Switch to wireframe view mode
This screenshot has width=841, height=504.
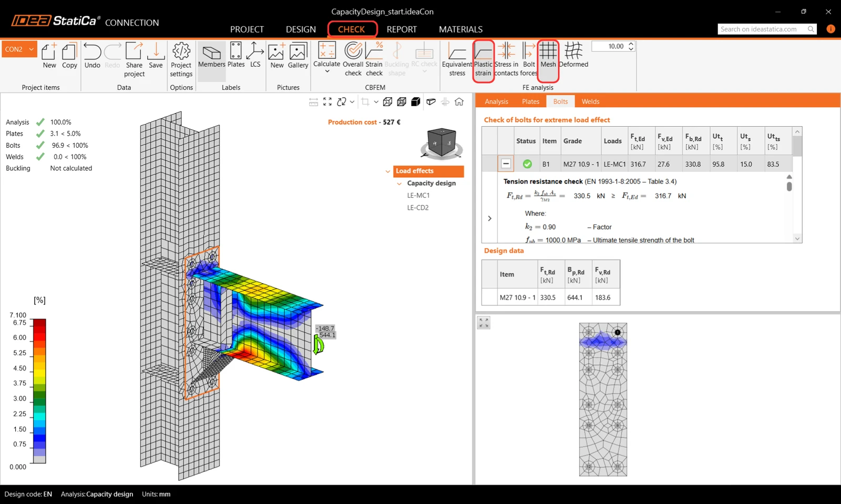388,102
